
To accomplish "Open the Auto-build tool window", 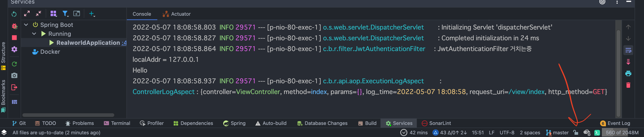I will [x=271, y=123].
